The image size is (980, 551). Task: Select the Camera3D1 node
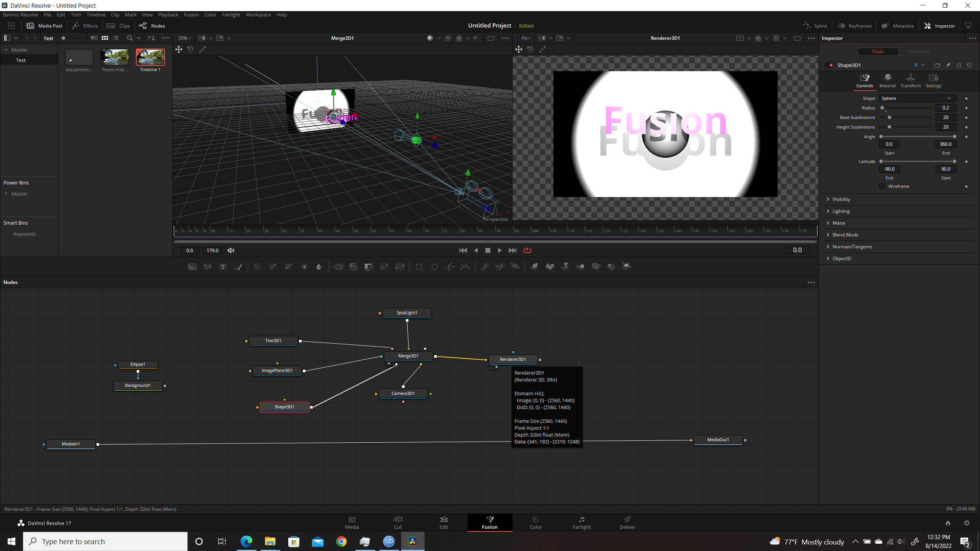click(x=403, y=393)
